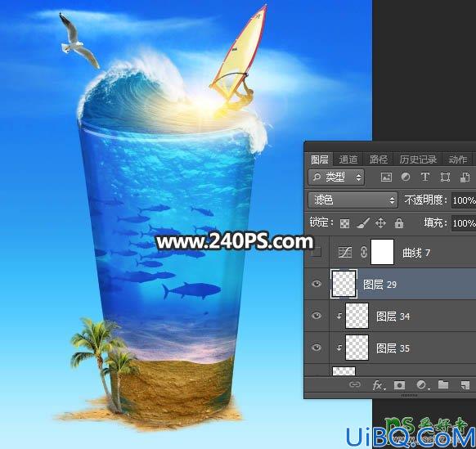Filter layers by shape icon
Screen dimensions: 476x449
pos(445,177)
